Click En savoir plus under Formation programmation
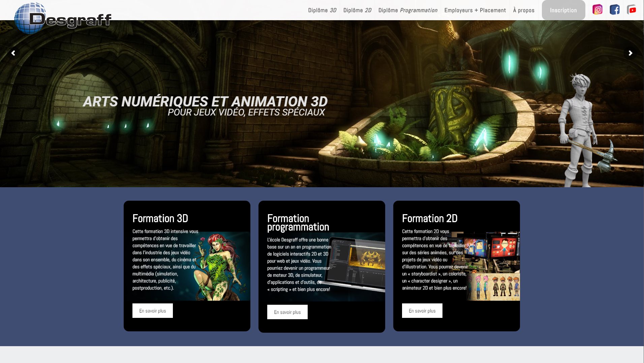 (x=287, y=312)
